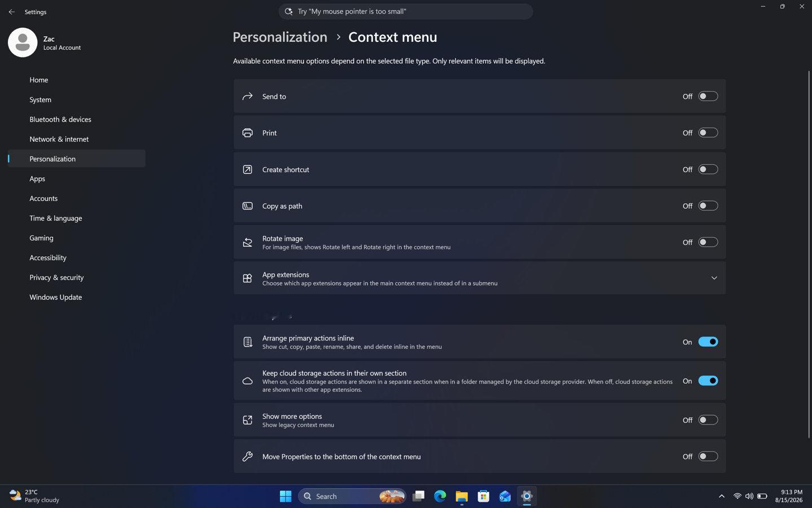Select Personalization in the sidebar
The image size is (812, 508).
pyautogui.click(x=77, y=159)
